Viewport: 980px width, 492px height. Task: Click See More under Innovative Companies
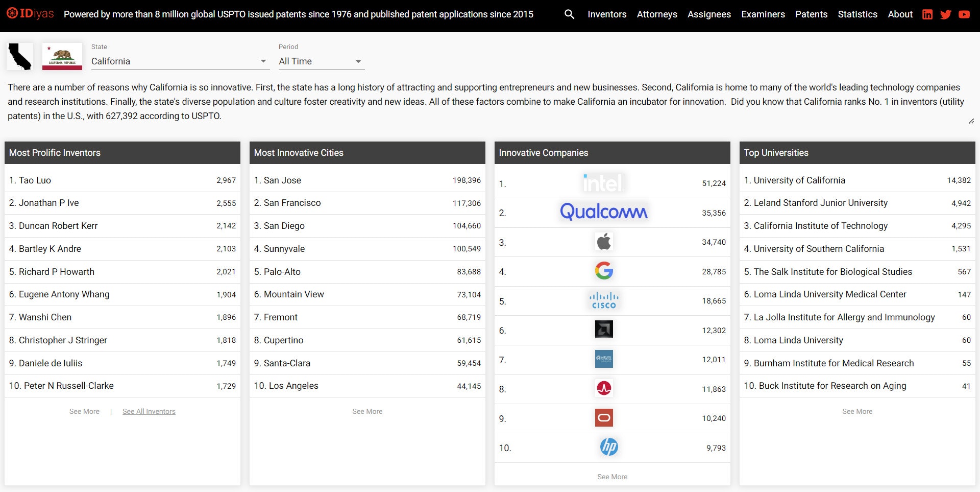(612, 477)
